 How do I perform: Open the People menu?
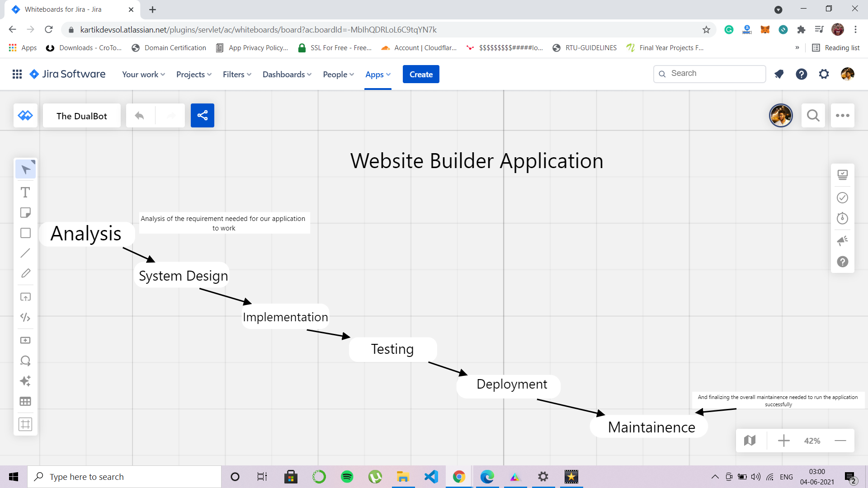click(338, 75)
